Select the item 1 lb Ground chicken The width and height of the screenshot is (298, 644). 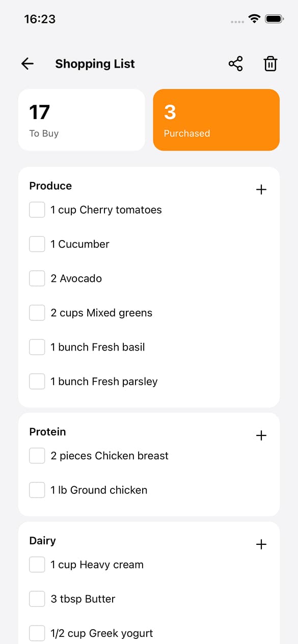click(99, 490)
